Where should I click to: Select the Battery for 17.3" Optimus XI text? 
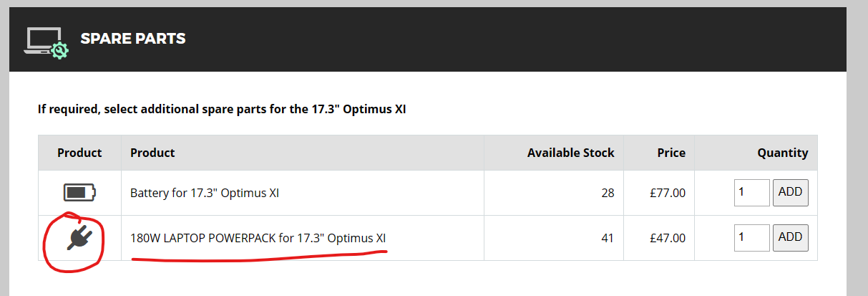click(205, 193)
